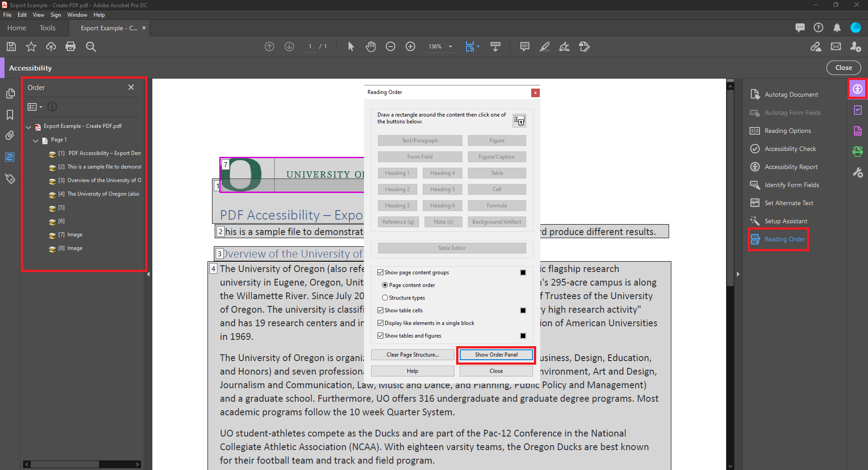Pick color swatch for tables and figures

click(x=523, y=336)
